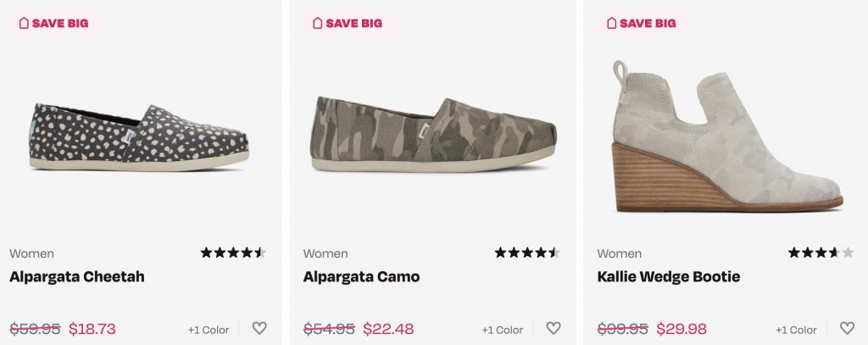Image resolution: width=868 pixels, height=345 pixels.
Task: Add Alpargata Camo to wishlist heart
Action: (554, 328)
